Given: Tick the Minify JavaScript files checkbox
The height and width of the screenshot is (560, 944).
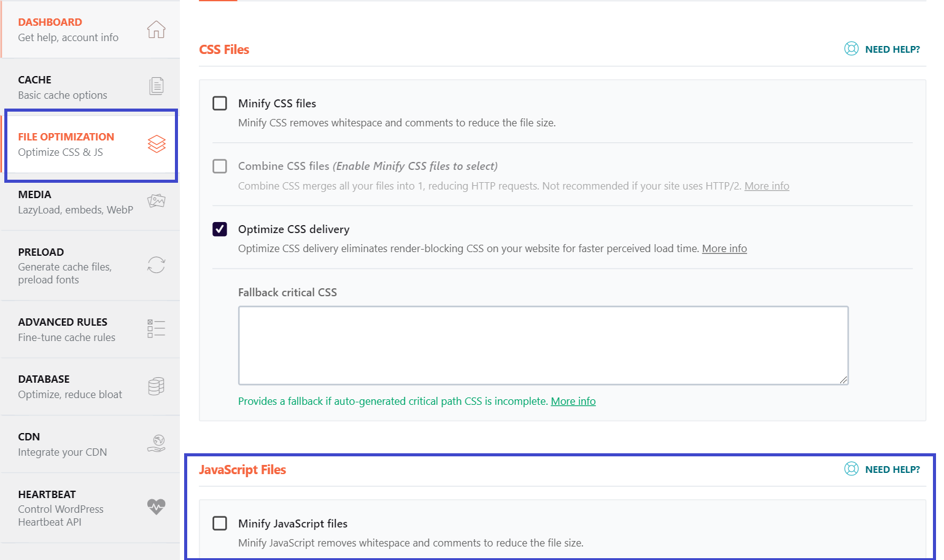Looking at the screenshot, I should coord(220,523).
